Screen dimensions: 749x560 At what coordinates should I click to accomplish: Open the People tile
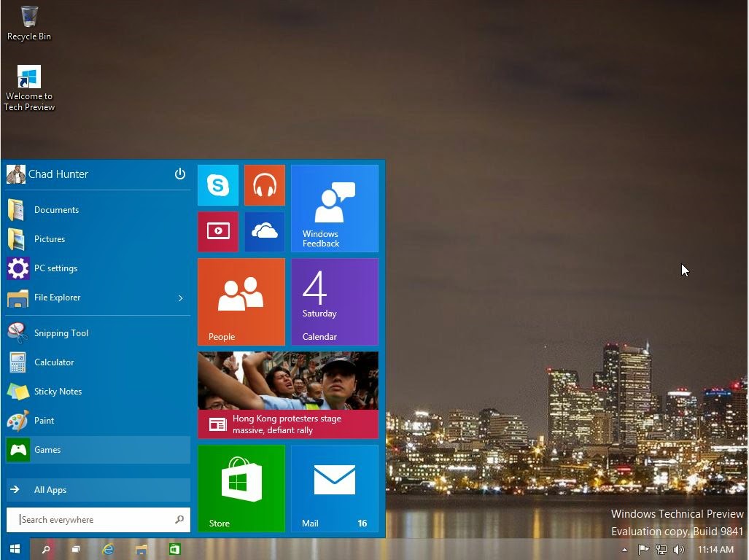coord(241,302)
